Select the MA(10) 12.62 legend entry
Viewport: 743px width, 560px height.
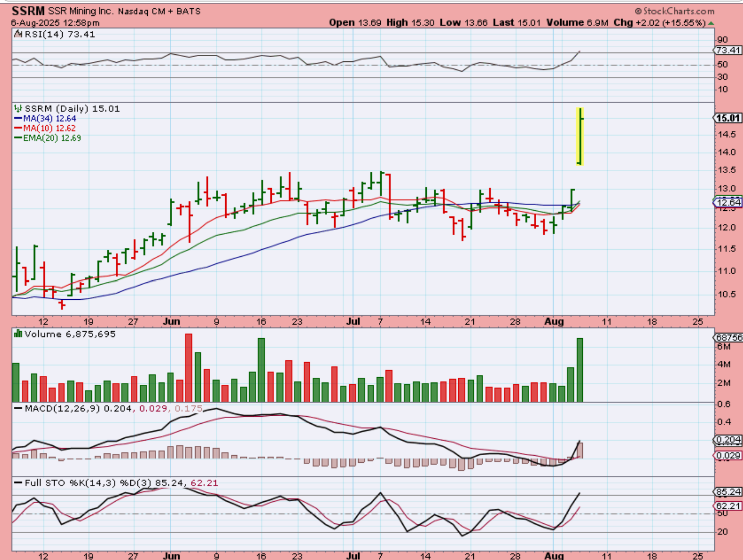pyautogui.click(x=45, y=128)
